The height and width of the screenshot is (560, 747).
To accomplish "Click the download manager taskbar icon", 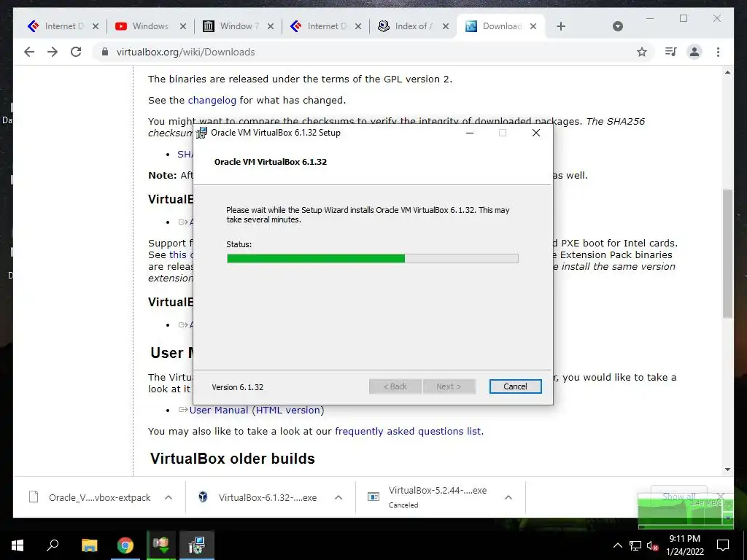I will [x=161, y=545].
